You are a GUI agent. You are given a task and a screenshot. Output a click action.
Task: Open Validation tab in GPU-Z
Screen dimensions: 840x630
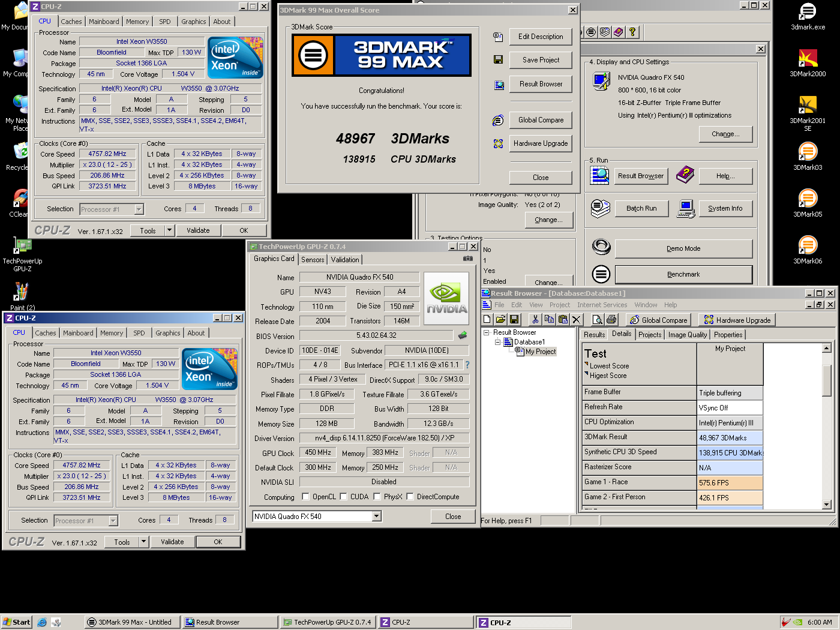[x=345, y=260]
